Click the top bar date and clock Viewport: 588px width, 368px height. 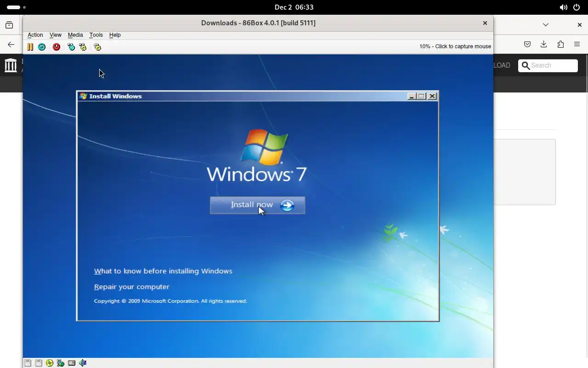[294, 7]
